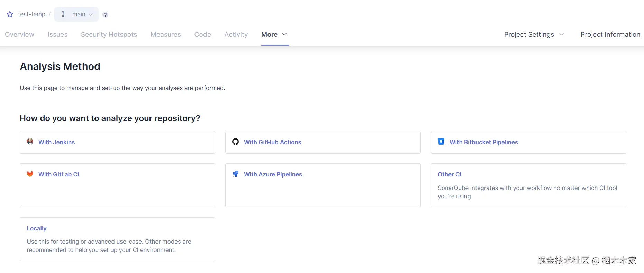The height and width of the screenshot is (273, 644).
Task: Expand the Project Settings dropdown
Action: click(x=534, y=34)
